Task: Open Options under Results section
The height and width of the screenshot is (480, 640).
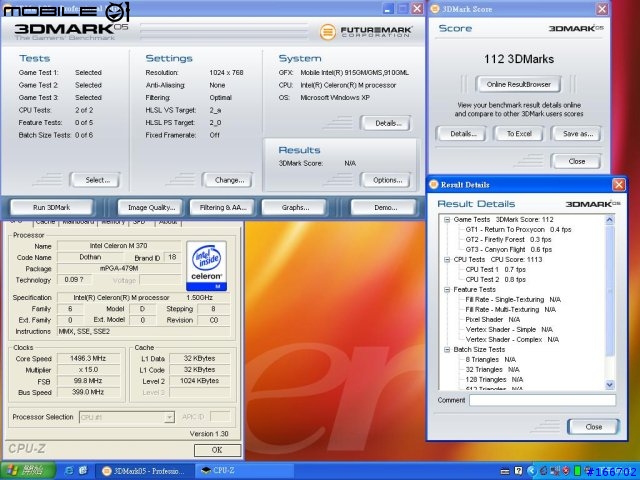Action: point(386,180)
